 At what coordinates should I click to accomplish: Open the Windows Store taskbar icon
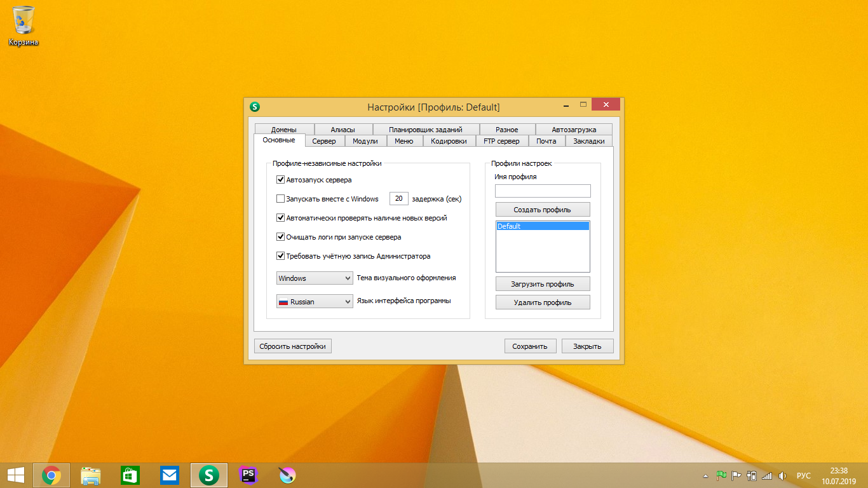tap(130, 475)
